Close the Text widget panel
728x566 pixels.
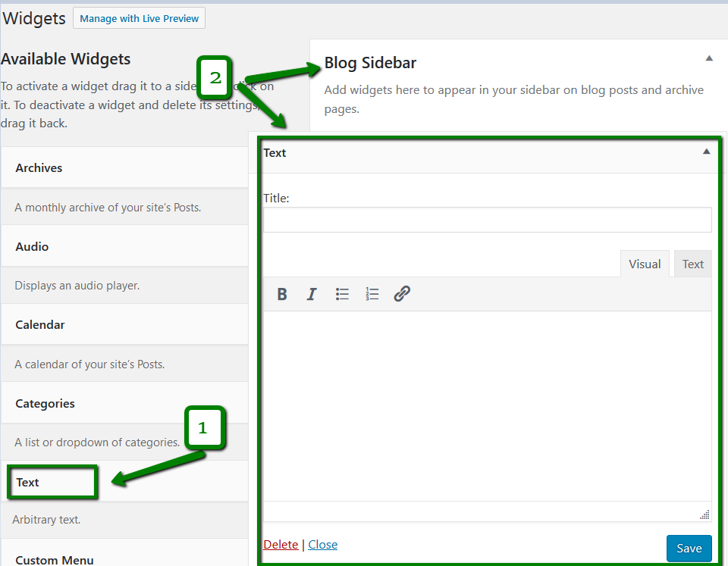(322, 544)
